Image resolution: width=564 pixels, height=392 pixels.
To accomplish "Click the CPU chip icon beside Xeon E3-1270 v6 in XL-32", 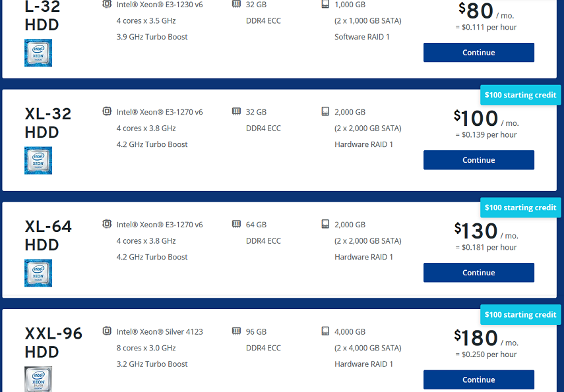I will 107,111.
